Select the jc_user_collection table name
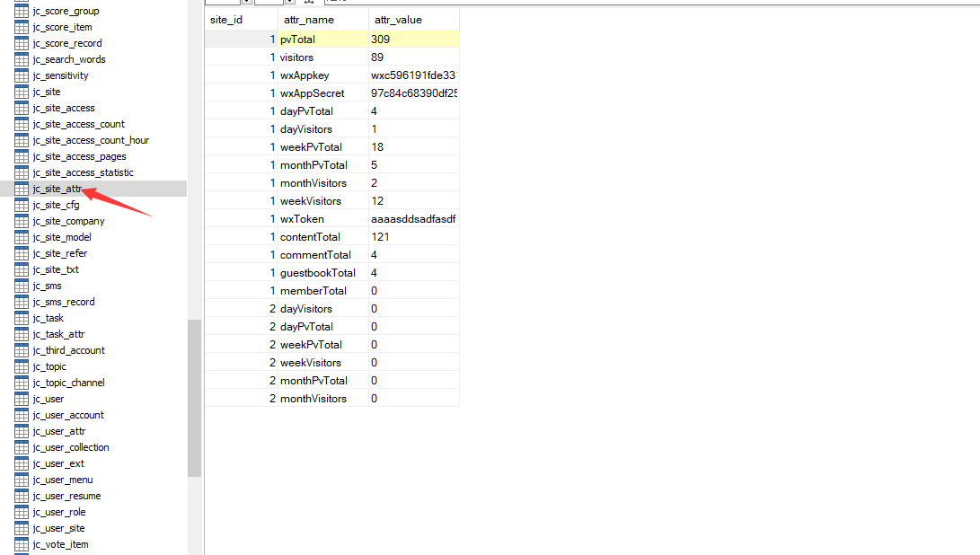This screenshot has width=980, height=555. point(71,447)
